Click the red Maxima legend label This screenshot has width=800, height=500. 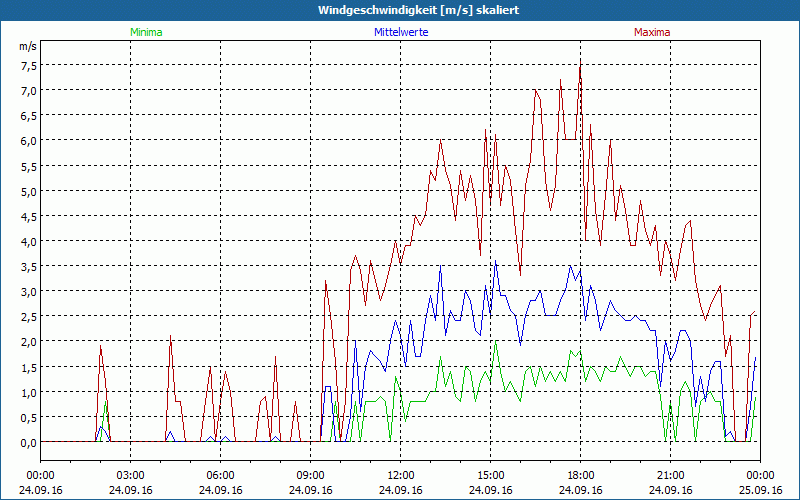[652, 32]
